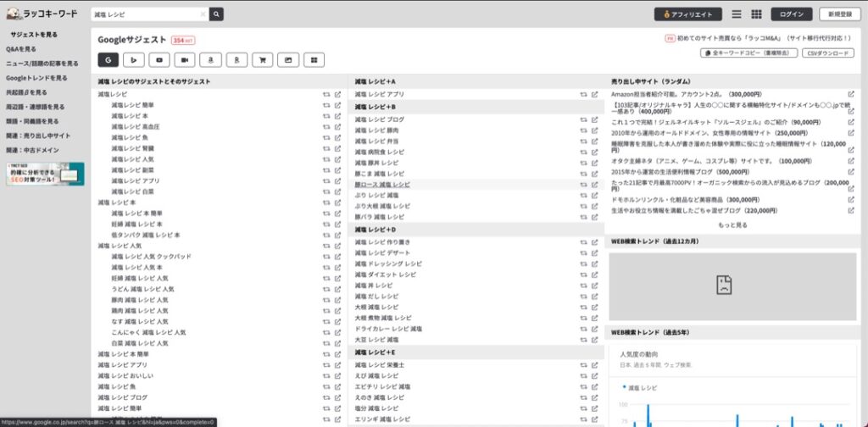Click keyword えのき 減塩 レシピ
Screen dimensions: 868x427
coord(380,397)
